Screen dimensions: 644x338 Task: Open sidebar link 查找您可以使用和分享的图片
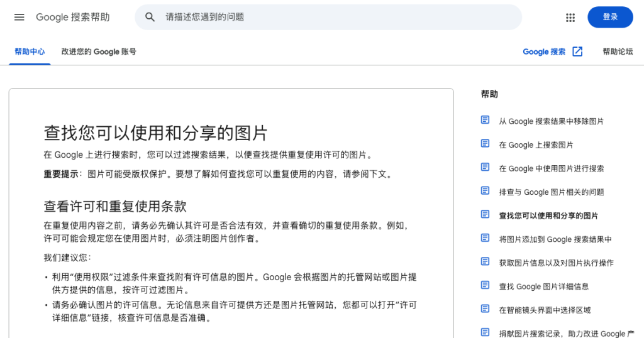tap(548, 215)
